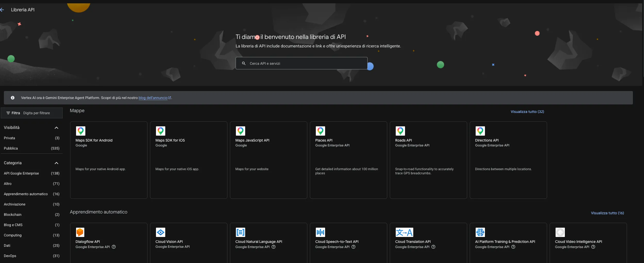Click help icon under Cloud Speech-to-Text API
Viewport: 644px width, 263px height.
click(x=353, y=247)
